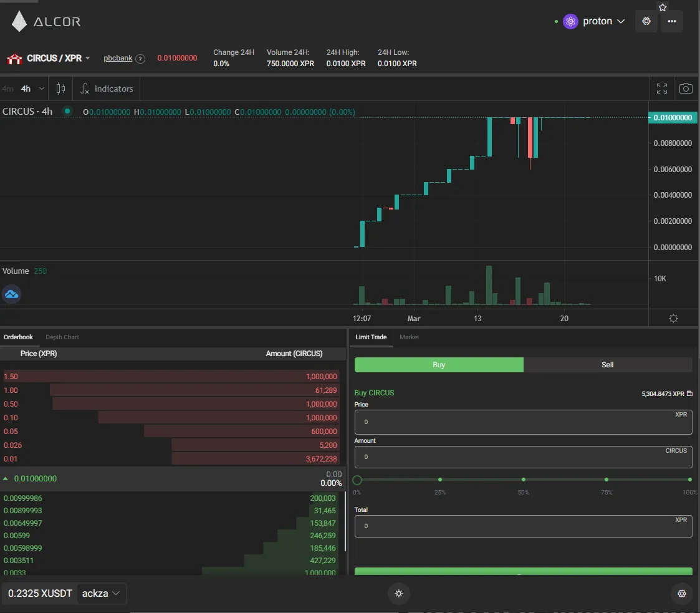
Task: Open the timeframe interval dropdown arrow
Action: [x=42, y=89]
